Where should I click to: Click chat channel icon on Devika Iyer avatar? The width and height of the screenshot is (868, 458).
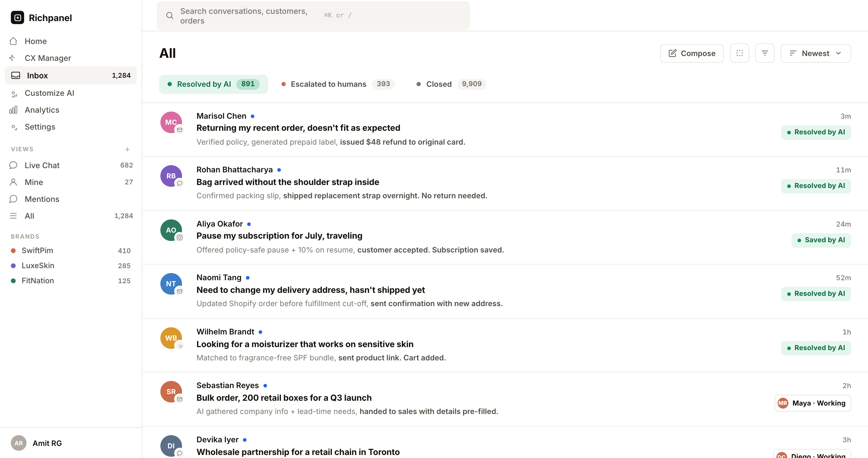click(x=180, y=453)
